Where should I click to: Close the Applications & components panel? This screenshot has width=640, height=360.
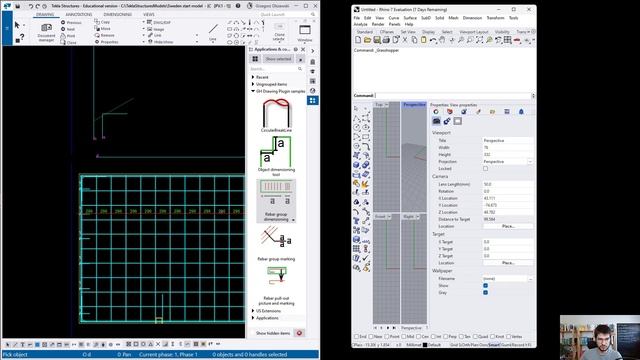coord(303,49)
